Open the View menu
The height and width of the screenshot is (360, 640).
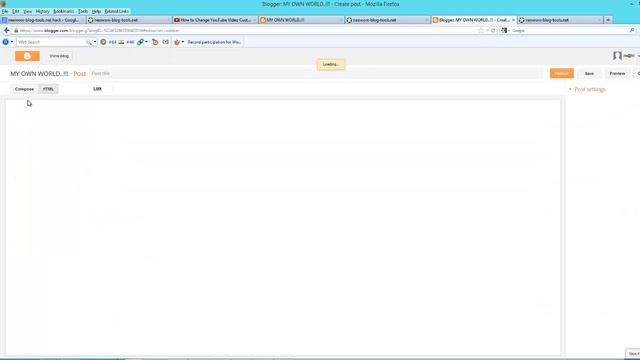27,11
